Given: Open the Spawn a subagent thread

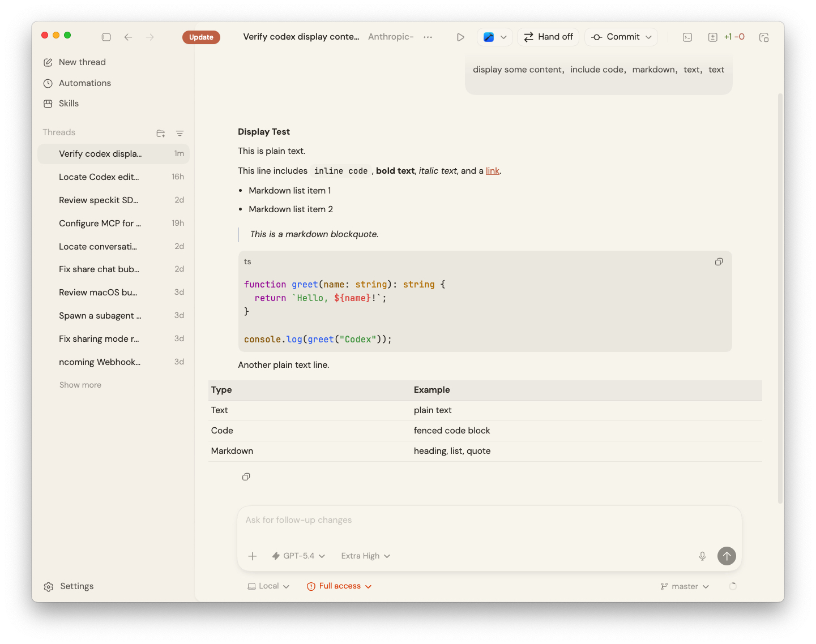Looking at the screenshot, I should coord(113,316).
